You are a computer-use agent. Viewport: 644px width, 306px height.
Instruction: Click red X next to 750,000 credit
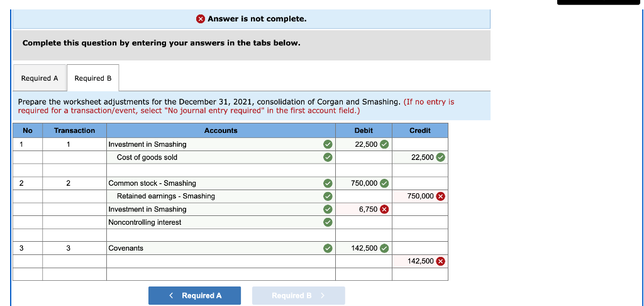click(x=440, y=196)
